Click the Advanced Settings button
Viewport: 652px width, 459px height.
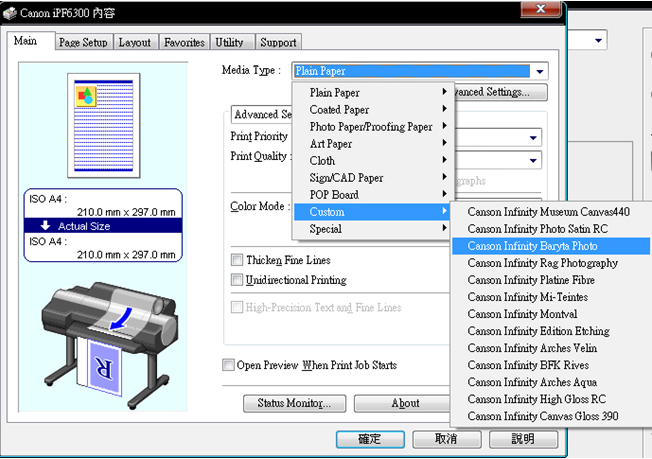[500, 92]
